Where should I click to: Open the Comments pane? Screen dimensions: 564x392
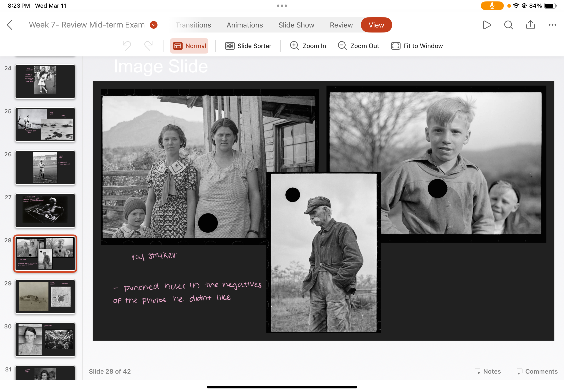[x=537, y=371]
